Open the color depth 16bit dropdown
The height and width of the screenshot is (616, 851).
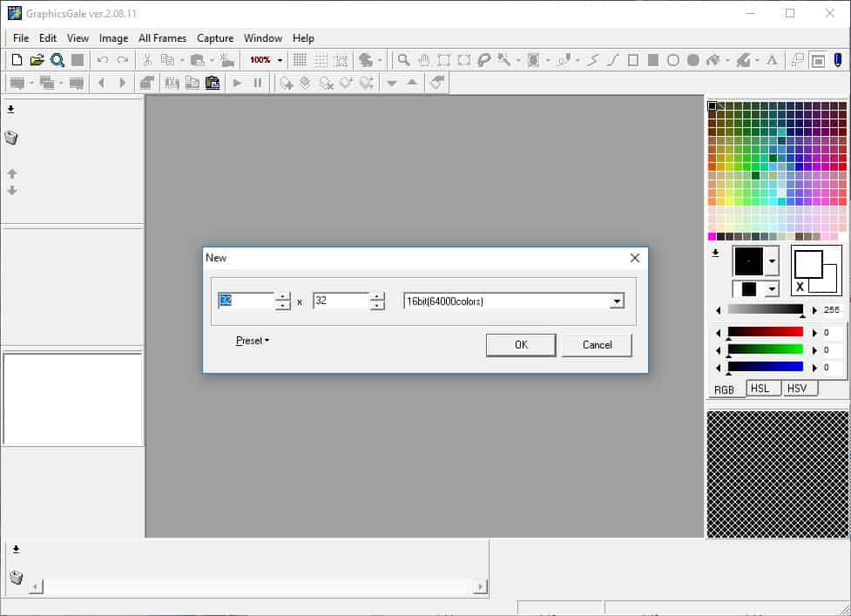click(x=617, y=301)
